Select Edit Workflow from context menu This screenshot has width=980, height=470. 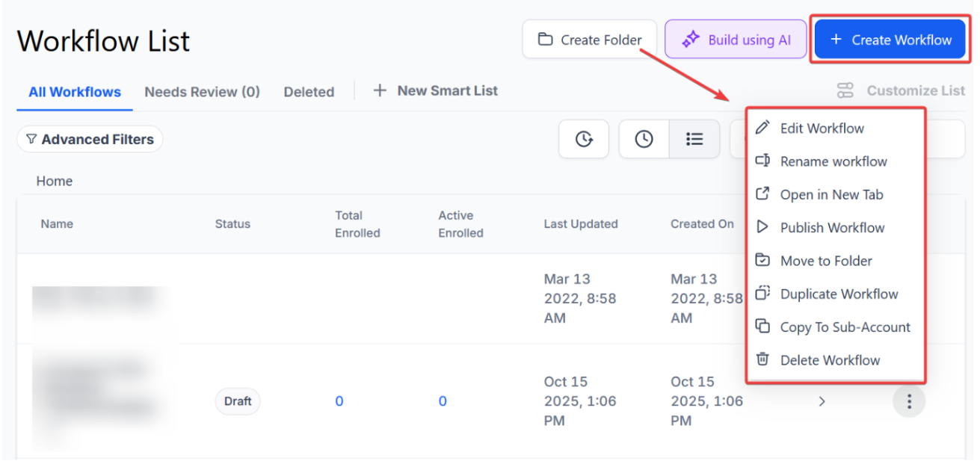[822, 129]
